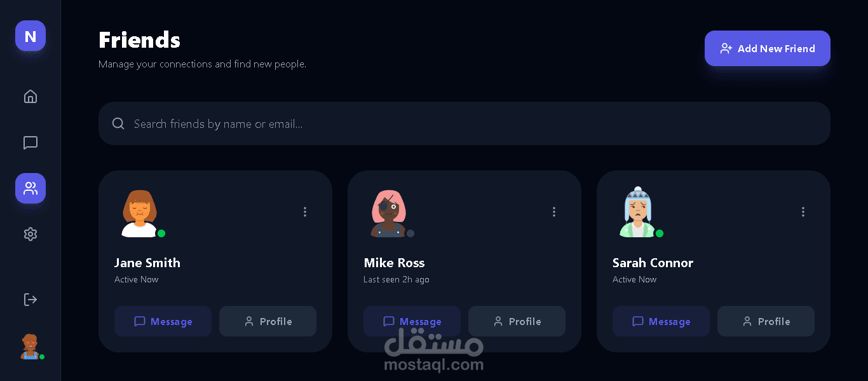
Task: Click the N logo at top of sidebar
Action: coord(31,36)
